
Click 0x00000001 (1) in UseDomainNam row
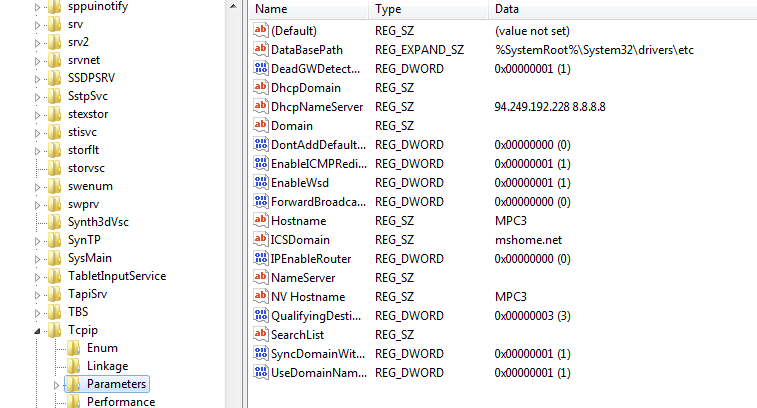532,373
